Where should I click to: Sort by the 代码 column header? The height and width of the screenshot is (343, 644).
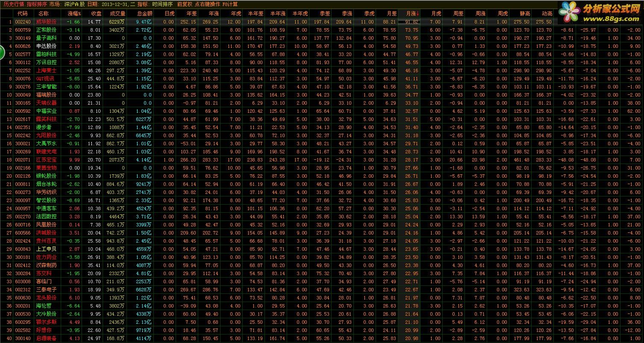tap(23, 14)
